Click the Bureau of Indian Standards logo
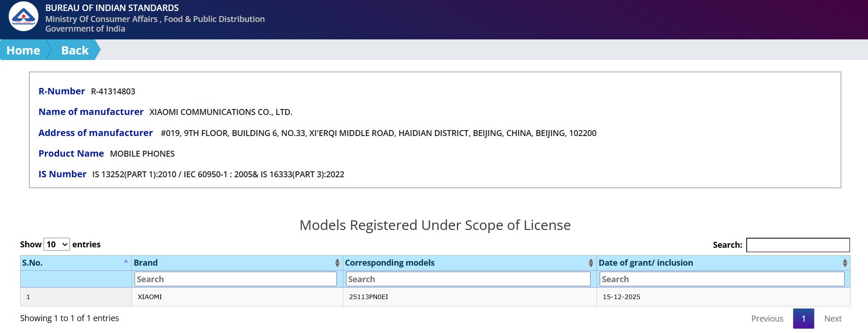 point(23,16)
